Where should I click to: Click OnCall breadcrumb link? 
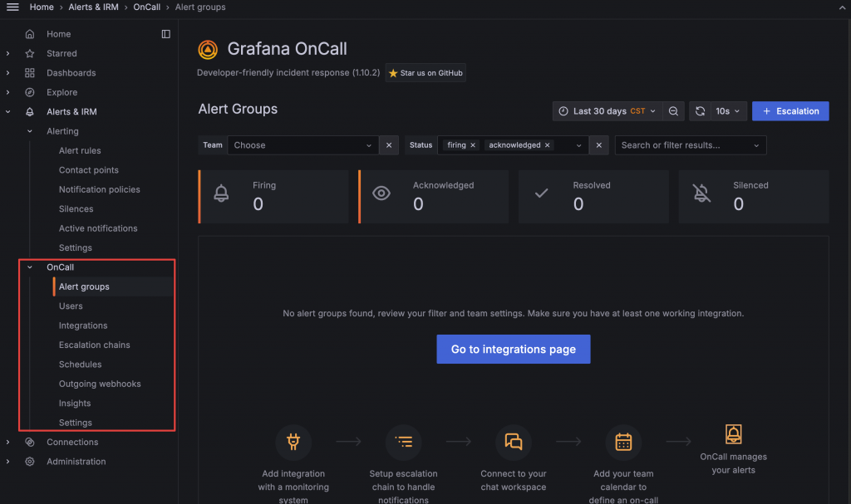pos(146,7)
